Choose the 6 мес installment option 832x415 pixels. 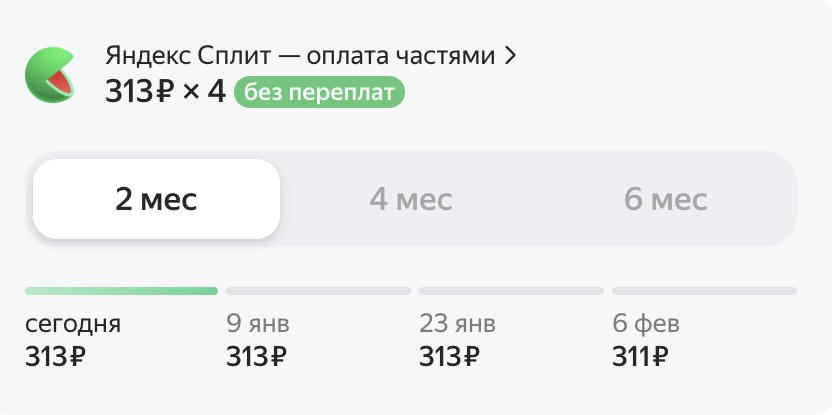click(666, 199)
